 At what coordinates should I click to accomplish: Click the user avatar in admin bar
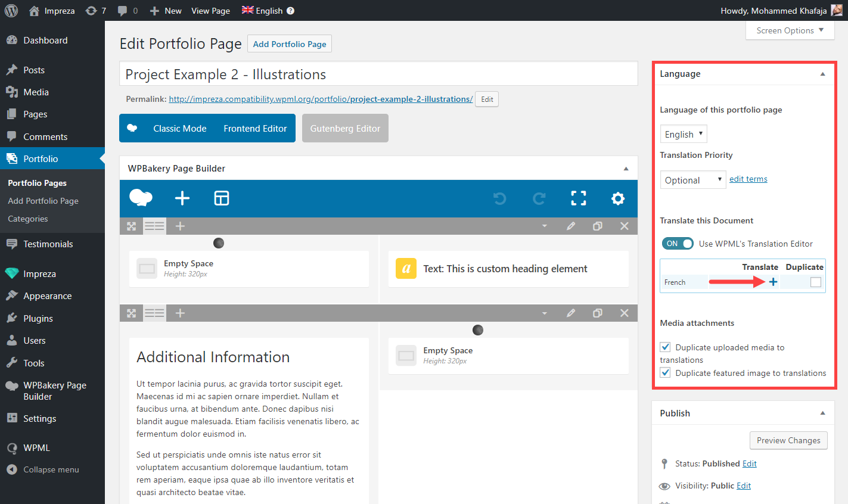click(x=837, y=11)
